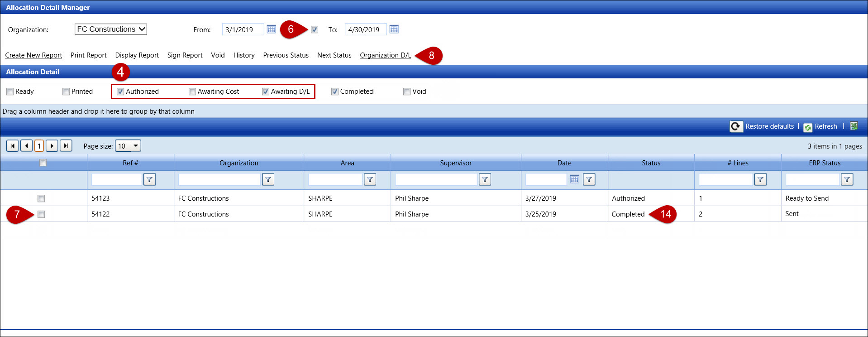868x337 pixels.
Task: Click the Supervisor column filter icon
Action: tap(485, 180)
